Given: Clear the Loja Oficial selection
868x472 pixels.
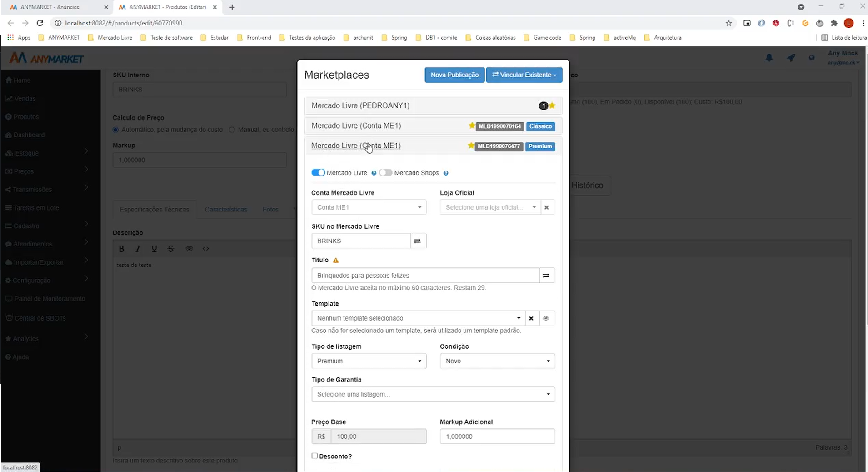Looking at the screenshot, I should [x=547, y=207].
